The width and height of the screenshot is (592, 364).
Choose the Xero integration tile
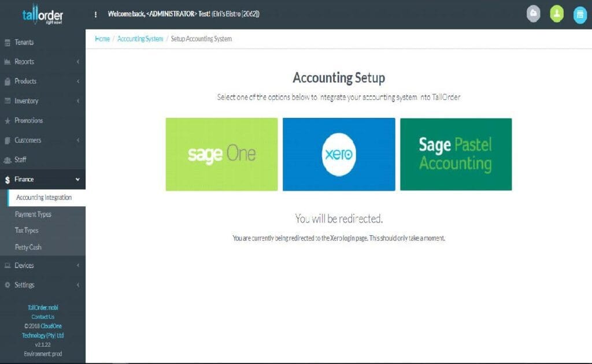(x=339, y=154)
